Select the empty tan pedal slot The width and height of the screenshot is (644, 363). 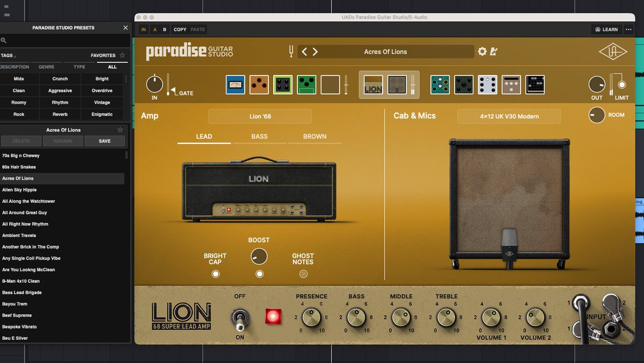(x=330, y=85)
